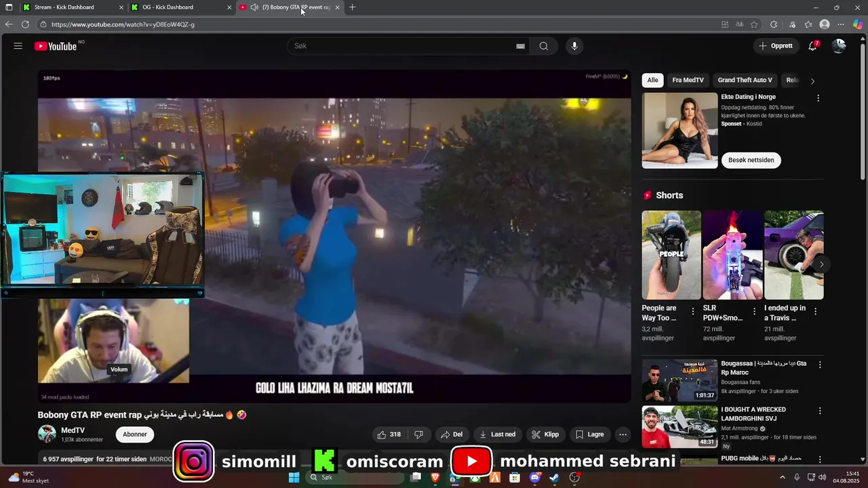Open more actions ellipsis under video
868x488 pixels.
click(623, 434)
